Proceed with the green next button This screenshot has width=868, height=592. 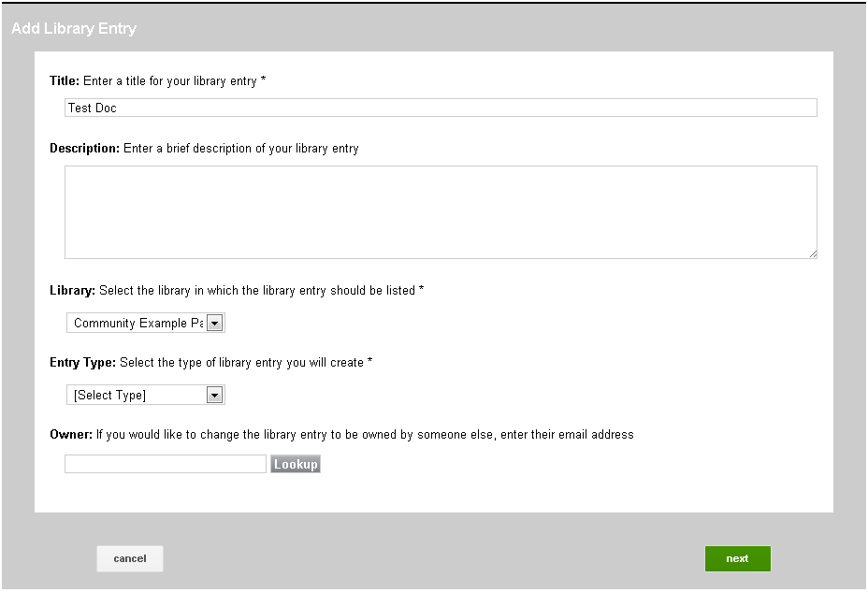tap(737, 558)
